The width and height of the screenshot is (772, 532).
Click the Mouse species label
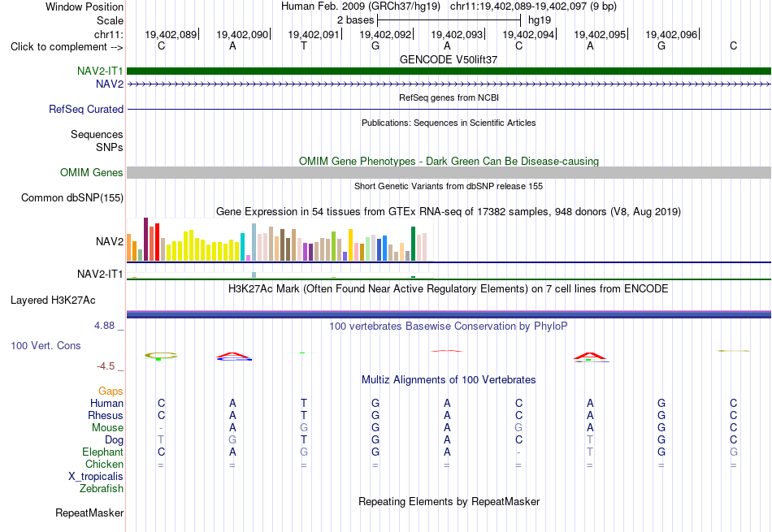pyautogui.click(x=107, y=428)
